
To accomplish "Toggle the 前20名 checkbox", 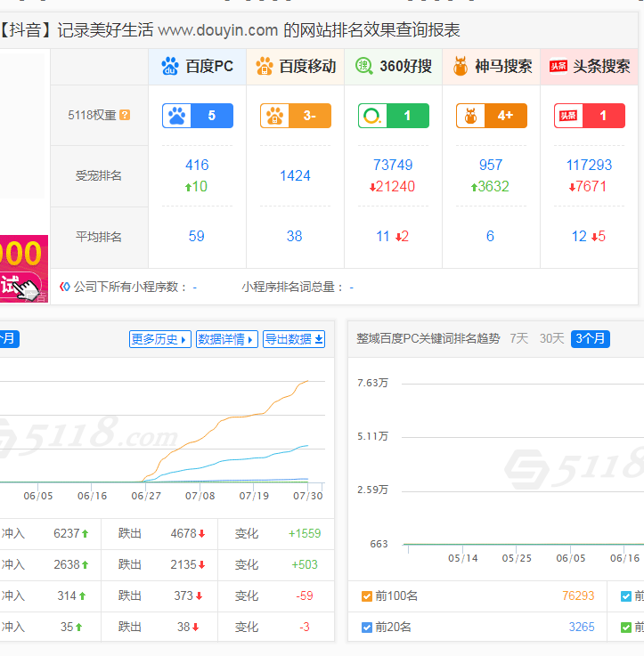I will point(367,628).
